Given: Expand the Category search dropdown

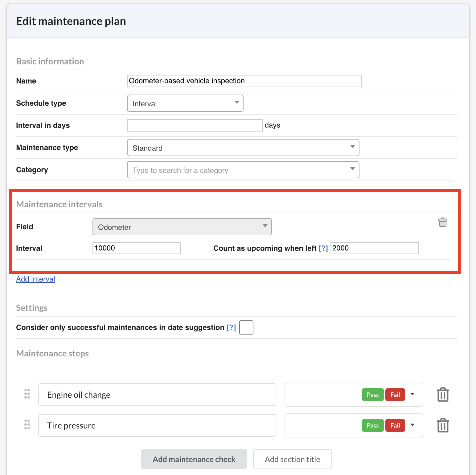Looking at the screenshot, I should pyautogui.click(x=243, y=170).
